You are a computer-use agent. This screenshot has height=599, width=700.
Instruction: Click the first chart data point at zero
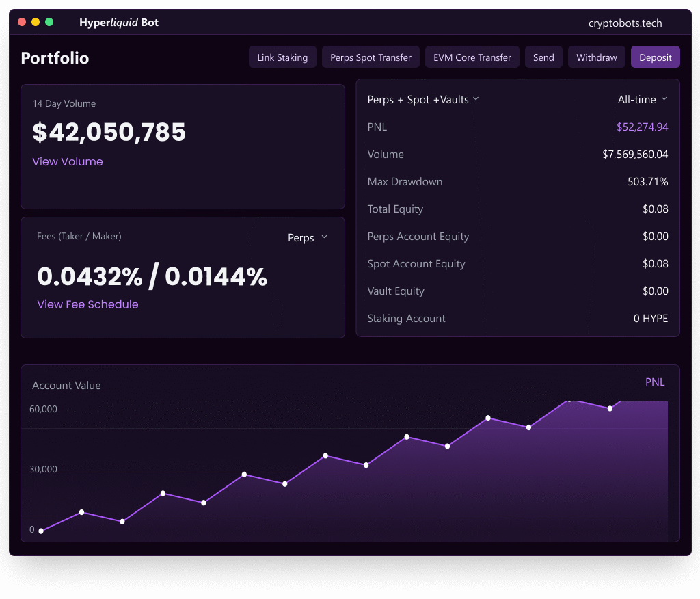[x=41, y=531]
